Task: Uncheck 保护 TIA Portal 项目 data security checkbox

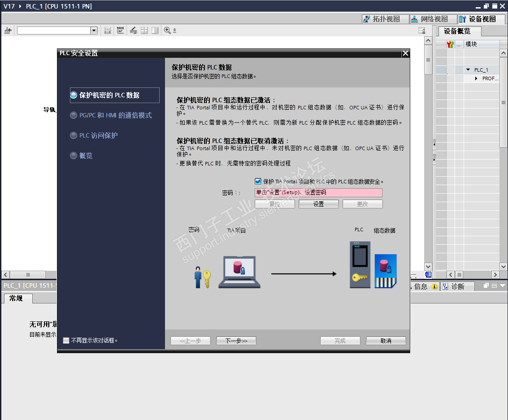Action: [258, 182]
